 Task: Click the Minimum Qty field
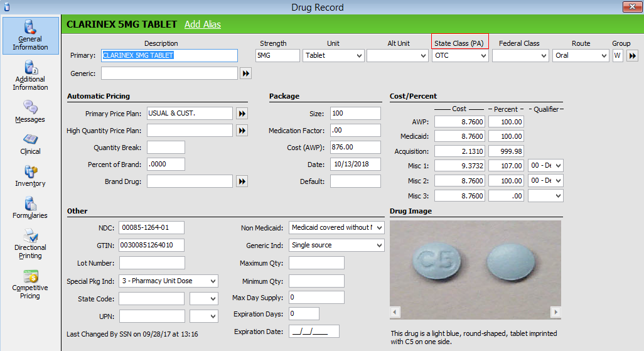[x=316, y=281]
